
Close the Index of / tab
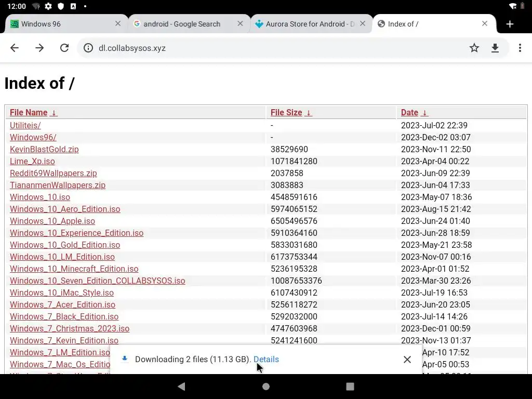tap(485, 23)
